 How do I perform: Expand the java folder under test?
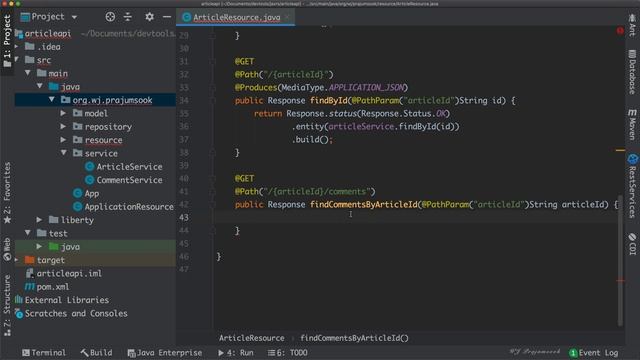point(40,247)
